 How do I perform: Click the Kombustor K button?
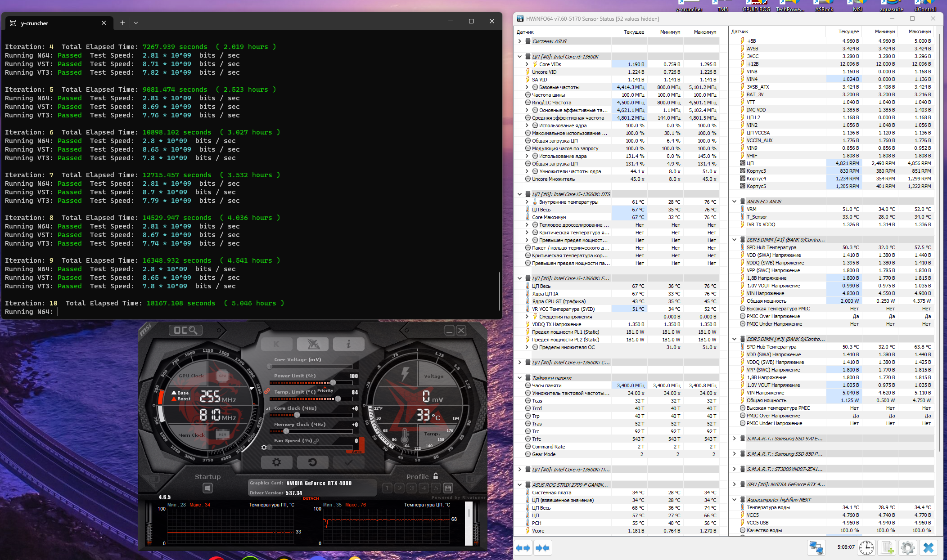(x=276, y=345)
